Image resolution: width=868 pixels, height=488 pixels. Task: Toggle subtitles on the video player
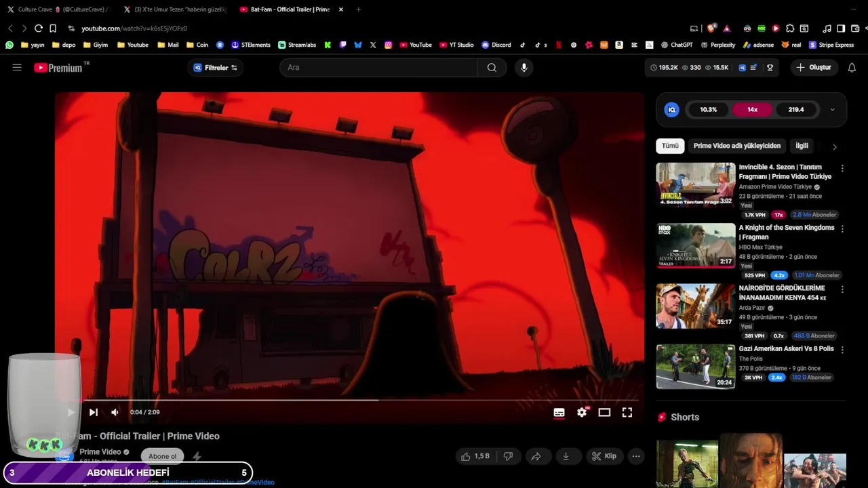(559, 412)
